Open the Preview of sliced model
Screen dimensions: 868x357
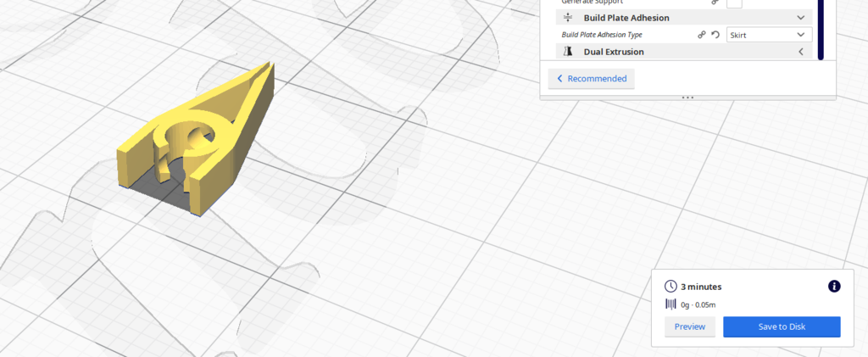tap(690, 326)
